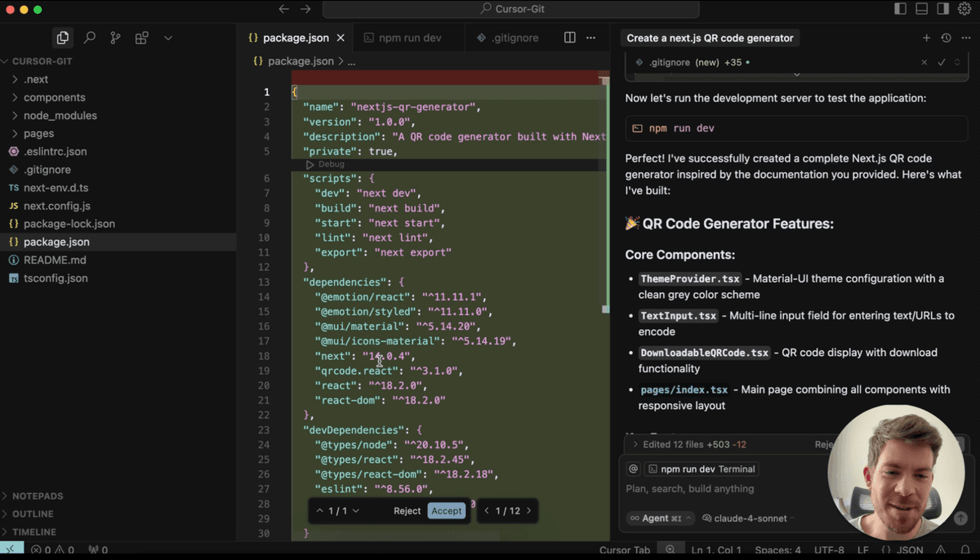Click the Accept button in the diff bar
This screenshot has height=560, width=980.
tap(446, 510)
